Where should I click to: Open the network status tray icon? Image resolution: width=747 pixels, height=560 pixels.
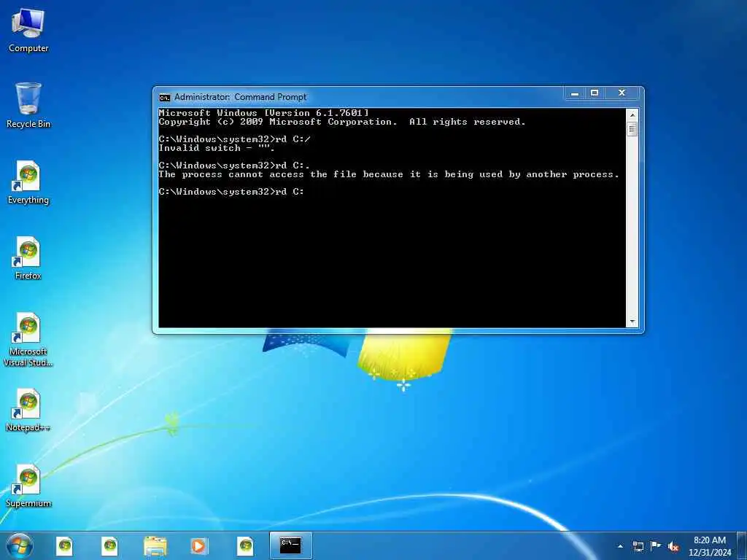pyautogui.click(x=638, y=546)
